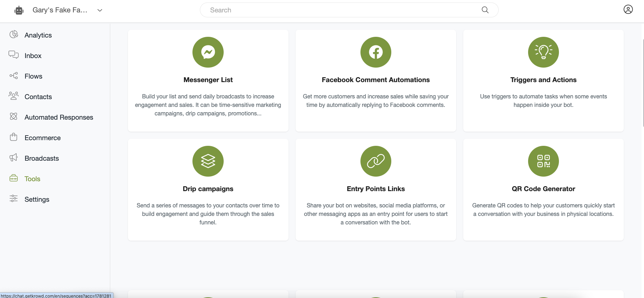644x298 pixels.
Task: Focus the Search input field
Action: [x=349, y=10]
